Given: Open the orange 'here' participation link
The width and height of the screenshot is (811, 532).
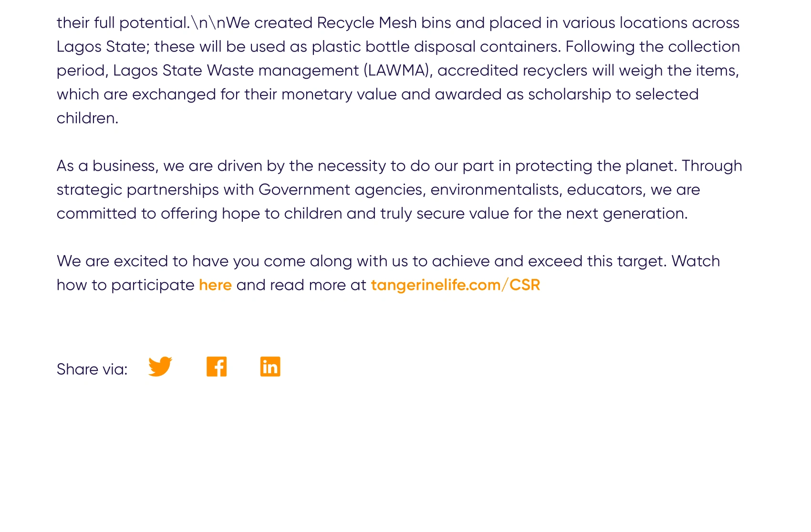Looking at the screenshot, I should pos(215,285).
